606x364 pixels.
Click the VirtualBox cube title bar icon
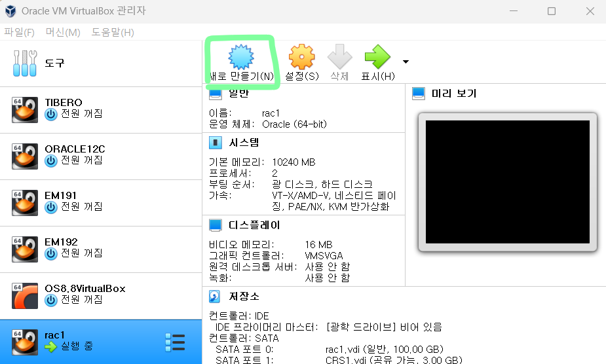click(10, 11)
